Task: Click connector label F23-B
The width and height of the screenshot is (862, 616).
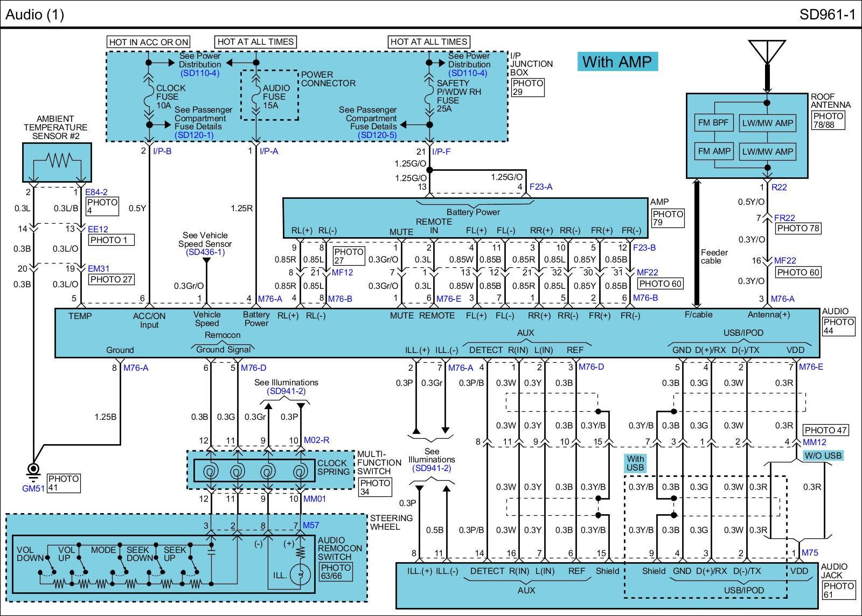Action: [644, 247]
